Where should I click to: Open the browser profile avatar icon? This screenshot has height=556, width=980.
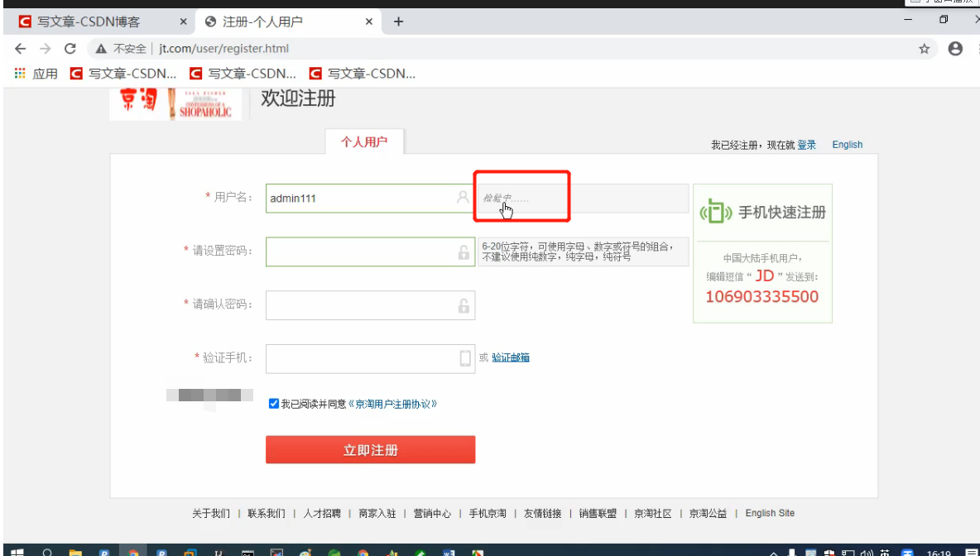coord(954,49)
